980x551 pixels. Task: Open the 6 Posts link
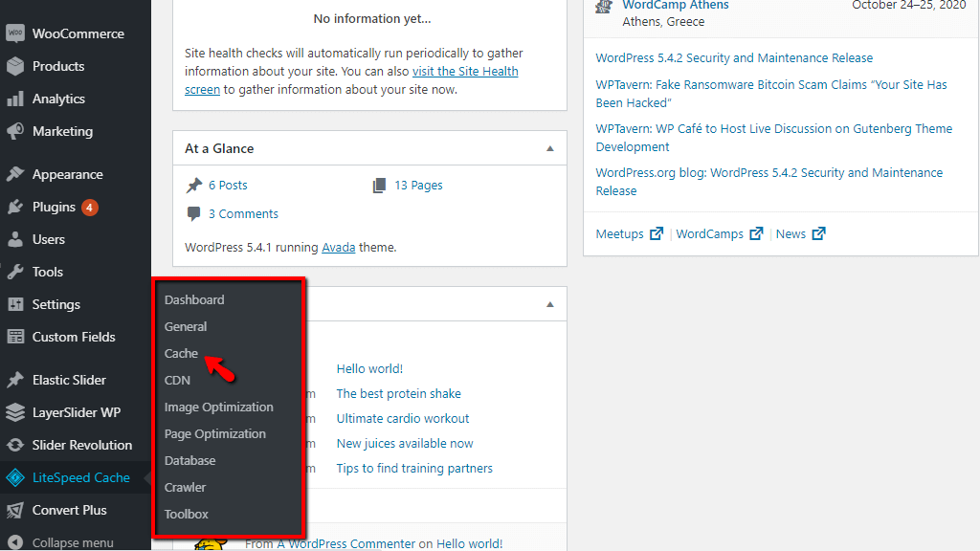[228, 185]
